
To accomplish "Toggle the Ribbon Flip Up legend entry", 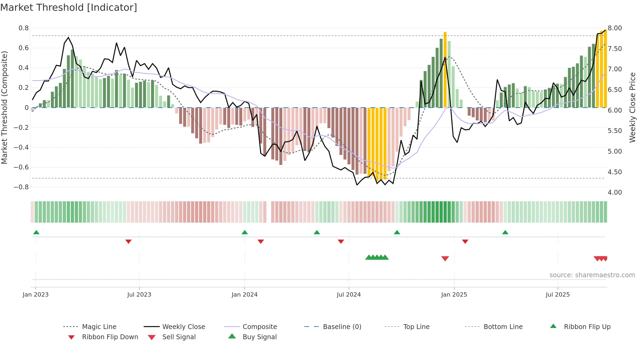I will 580,327.
